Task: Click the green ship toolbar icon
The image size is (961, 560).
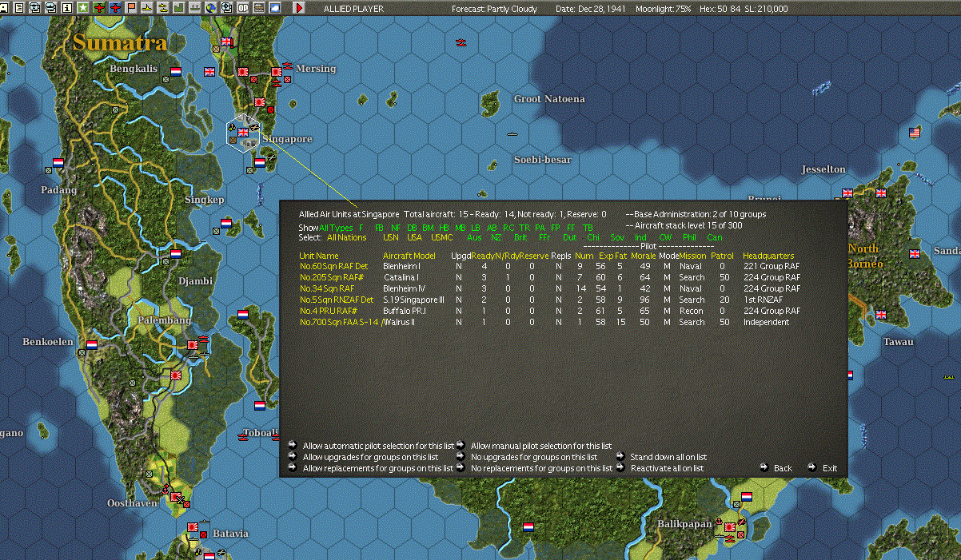Action: click(195, 8)
